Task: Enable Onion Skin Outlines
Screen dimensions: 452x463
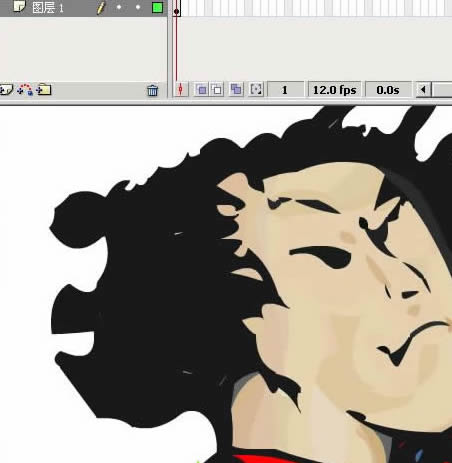Action: pos(217,90)
